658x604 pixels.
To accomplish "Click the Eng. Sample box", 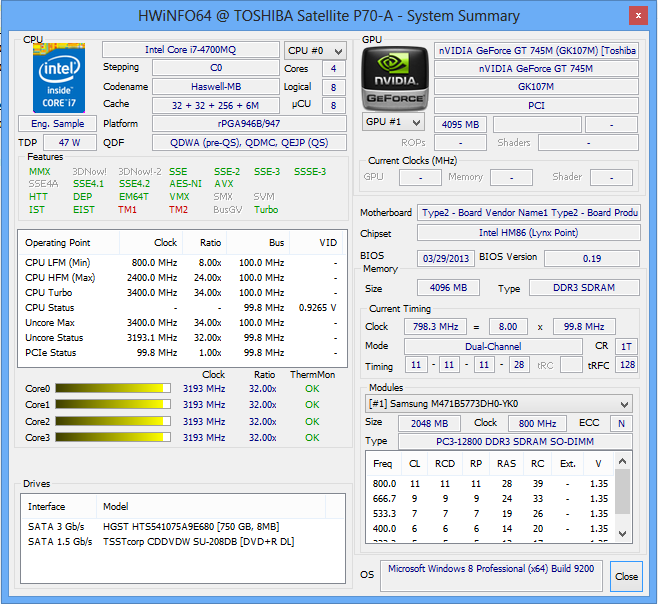I will pyautogui.click(x=57, y=124).
